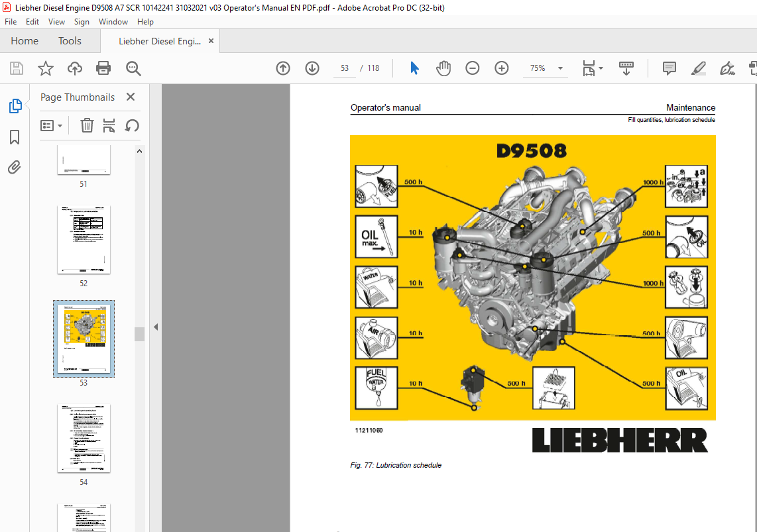Viewport: 757px width, 532px height.
Task: Click the Save file icon
Action: pyautogui.click(x=17, y=68)
